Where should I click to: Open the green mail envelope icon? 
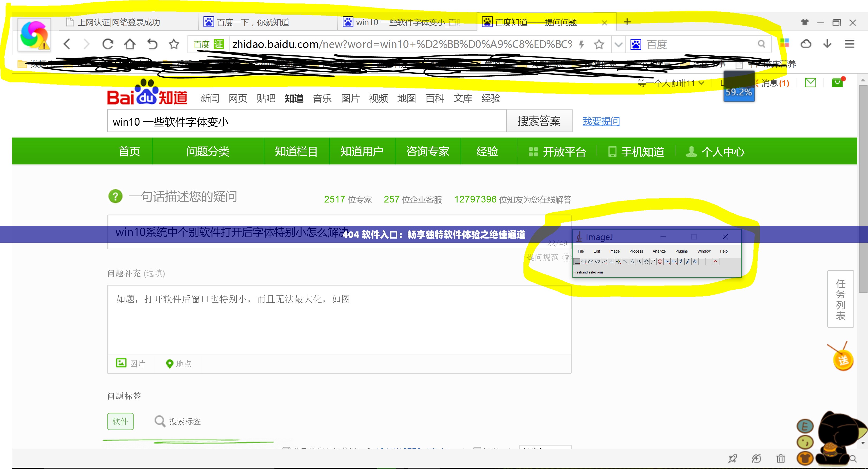click(x=810, y=82)
